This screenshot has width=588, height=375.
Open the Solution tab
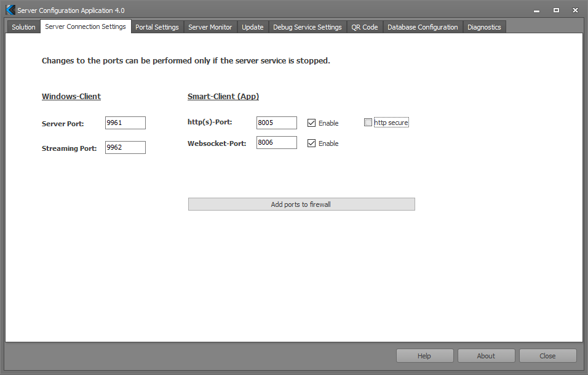[x=23, y=27]
